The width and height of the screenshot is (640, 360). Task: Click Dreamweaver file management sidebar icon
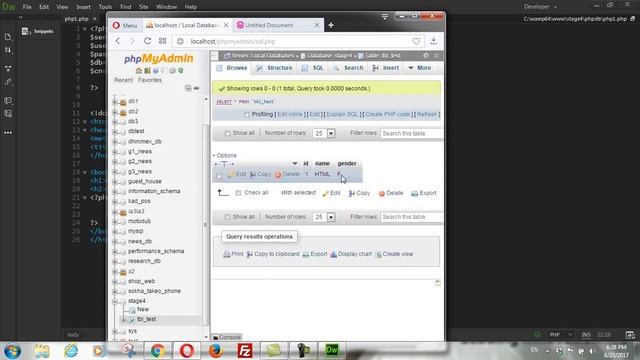click(x=8, y=50)
